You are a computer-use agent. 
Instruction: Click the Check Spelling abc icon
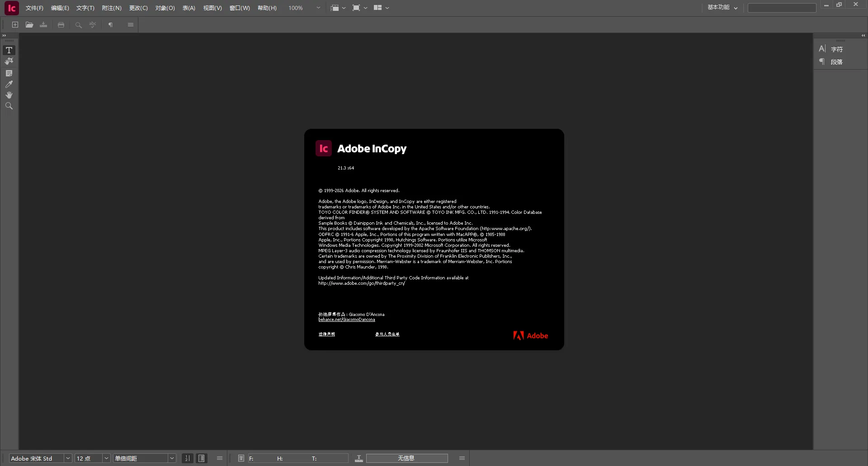click(x=93, y=25)
